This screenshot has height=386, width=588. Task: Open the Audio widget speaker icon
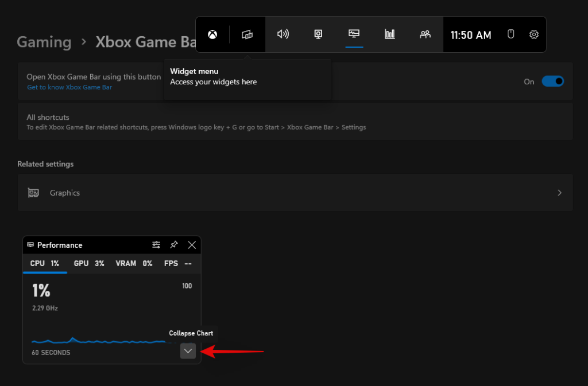(283, 34)
